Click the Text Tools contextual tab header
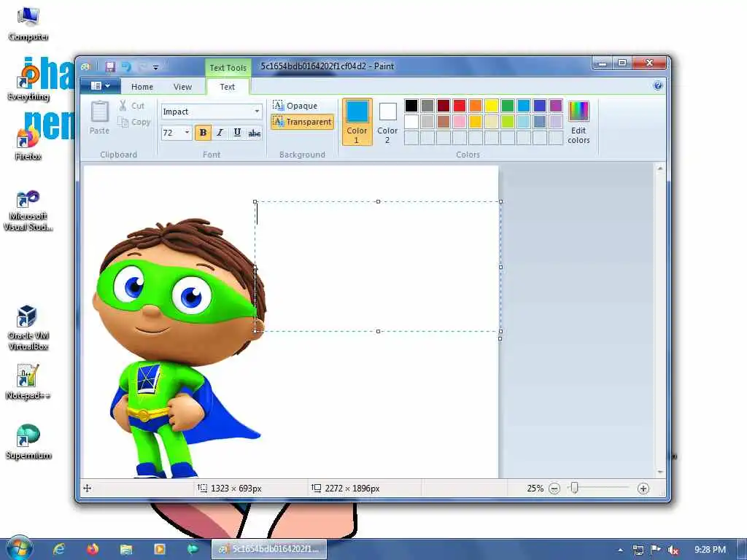Screen dimensions: 747x560 pos(228,68)
